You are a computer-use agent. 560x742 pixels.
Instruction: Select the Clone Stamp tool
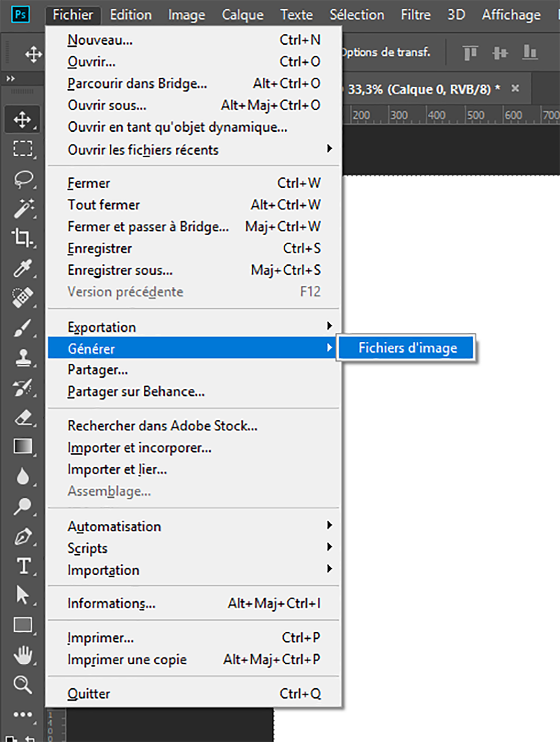tap(22, 358)
